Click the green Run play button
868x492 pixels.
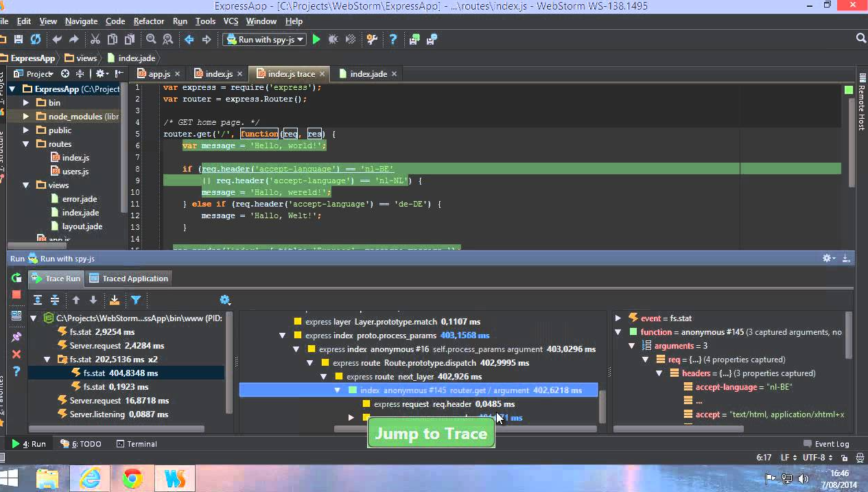click(316, 40)
